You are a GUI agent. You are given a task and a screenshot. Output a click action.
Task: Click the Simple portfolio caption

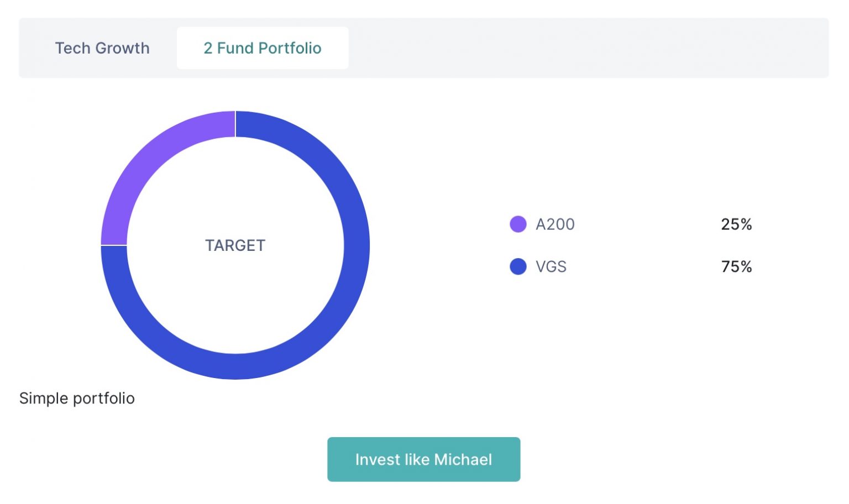tap(77, 398)
